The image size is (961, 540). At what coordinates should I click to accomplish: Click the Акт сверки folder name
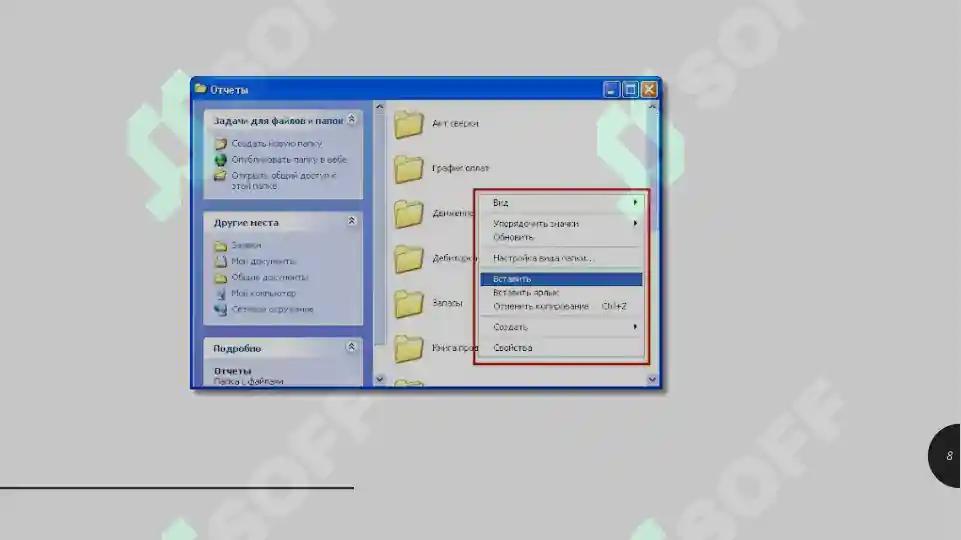click(x=455, y=123)
